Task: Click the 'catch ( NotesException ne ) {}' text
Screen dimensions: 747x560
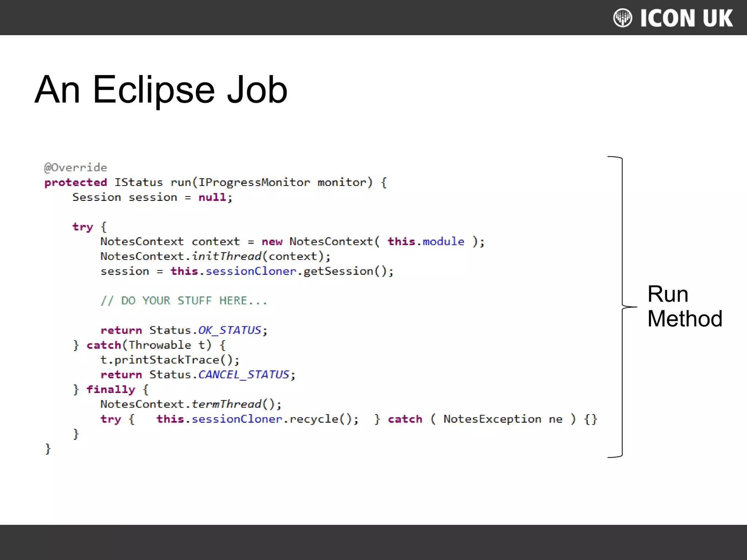Action: tap(492, 419)
